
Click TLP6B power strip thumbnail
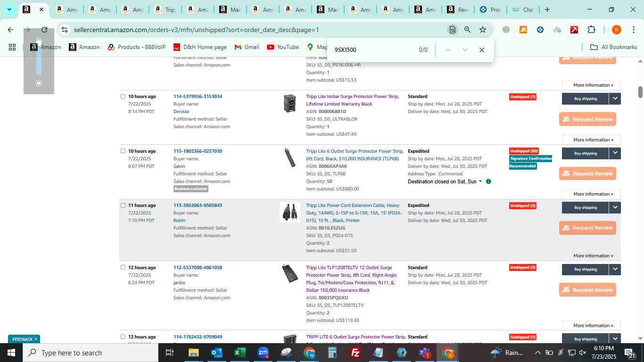tap(289, 157)
